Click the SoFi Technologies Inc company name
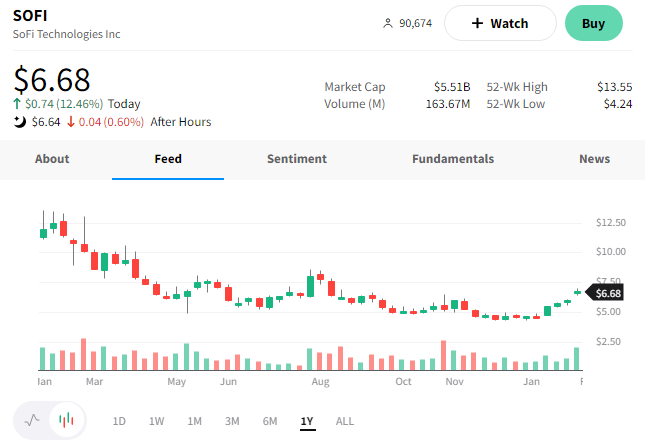 pos(67,34)
